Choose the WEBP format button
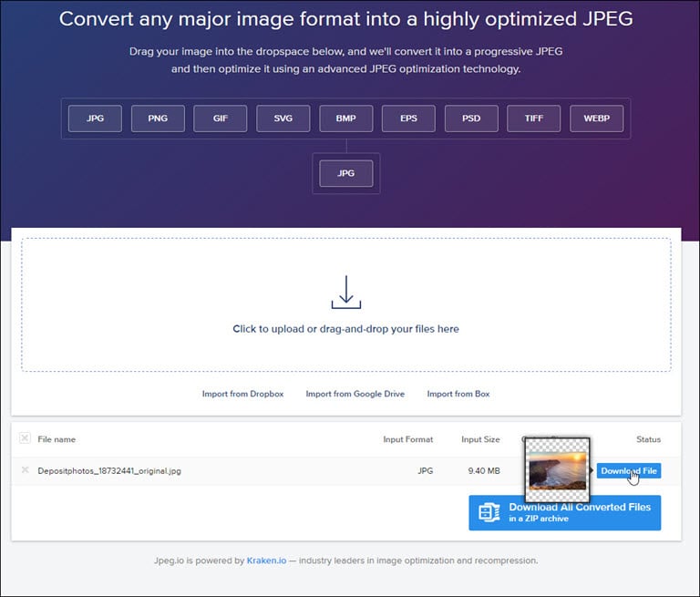The image size is (700, 597). [x=597, y=118]
